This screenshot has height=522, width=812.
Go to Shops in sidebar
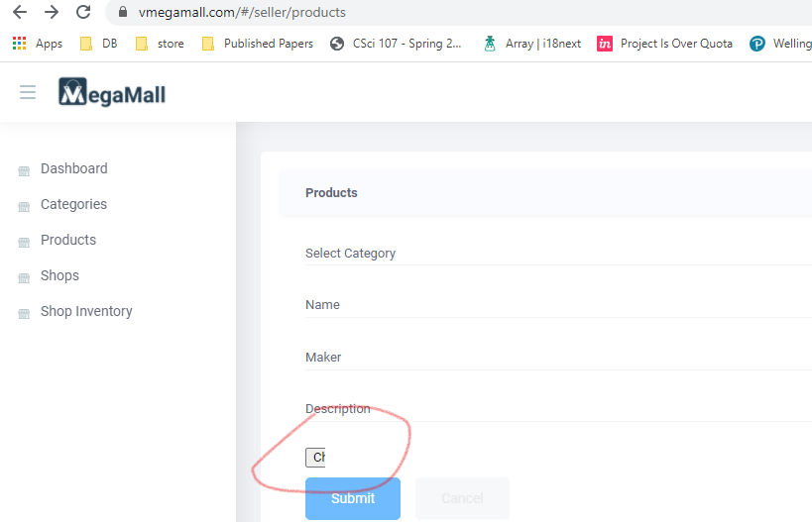click(x=59, y=275)
